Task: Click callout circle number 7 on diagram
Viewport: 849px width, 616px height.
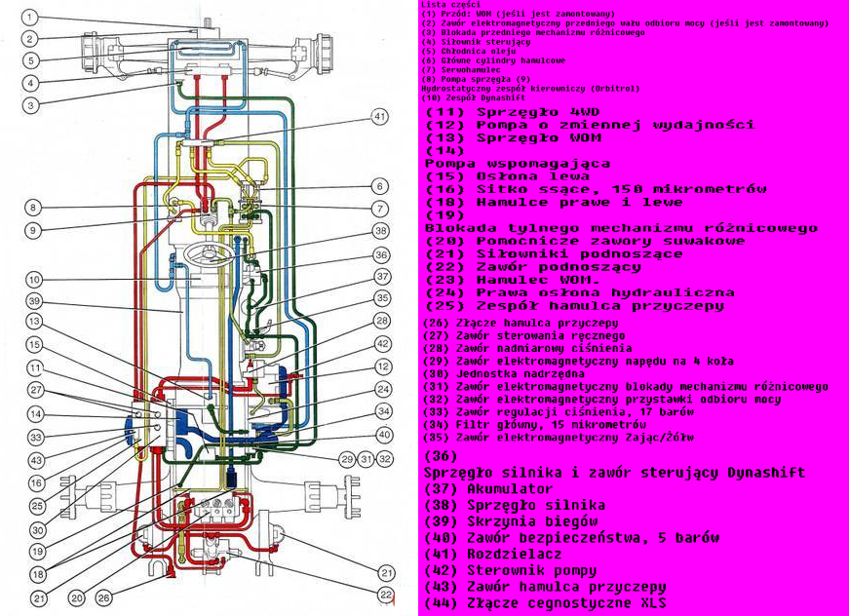Action: tap(380, 209)
